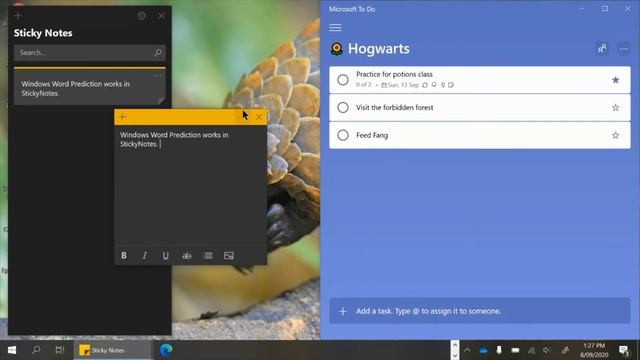640x360 pixels.
Task: Toggle Strikethrough formatting in the note
Action: [x=187, y=256]
